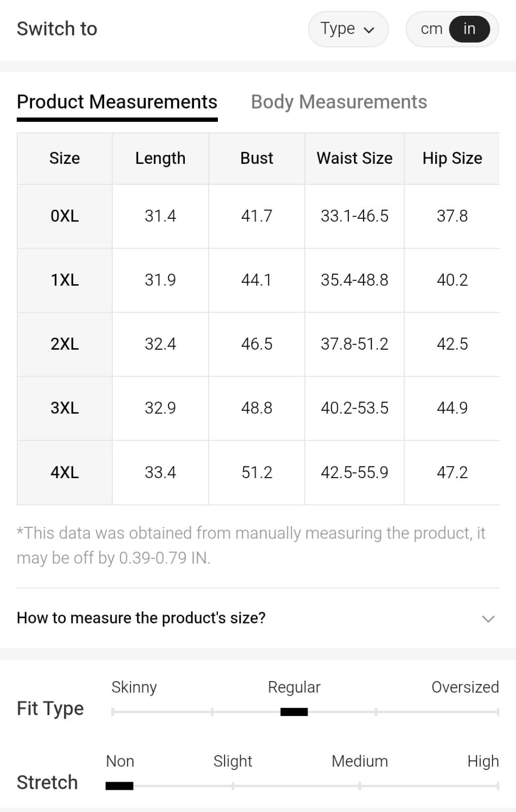Click the Type dropdown arrow icon
Image resolution: width=516 pixels, height=812 pixels.
pyautogui.click(x=369, y=30)
